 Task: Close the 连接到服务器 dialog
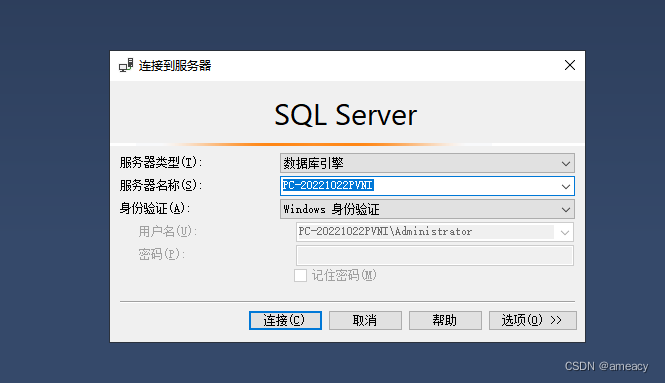tap(570, 65)
